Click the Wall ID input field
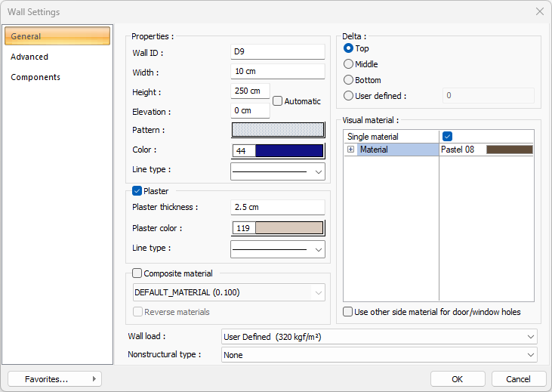The height and width of the screenshot is (392, 552). pos(277,51)
